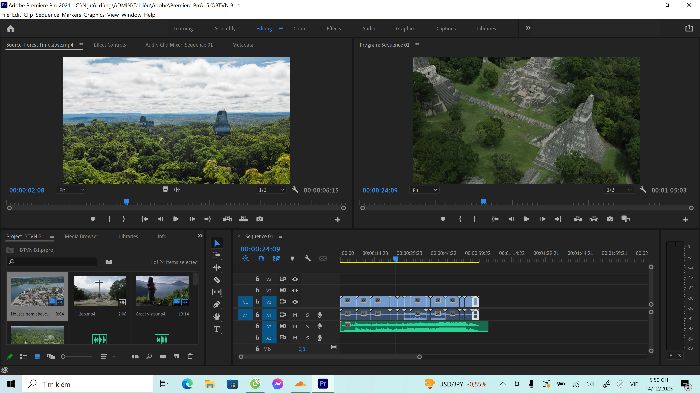Open Metadata tab
This screenshot has height=393, width=700.
click(x=243, y=45)
